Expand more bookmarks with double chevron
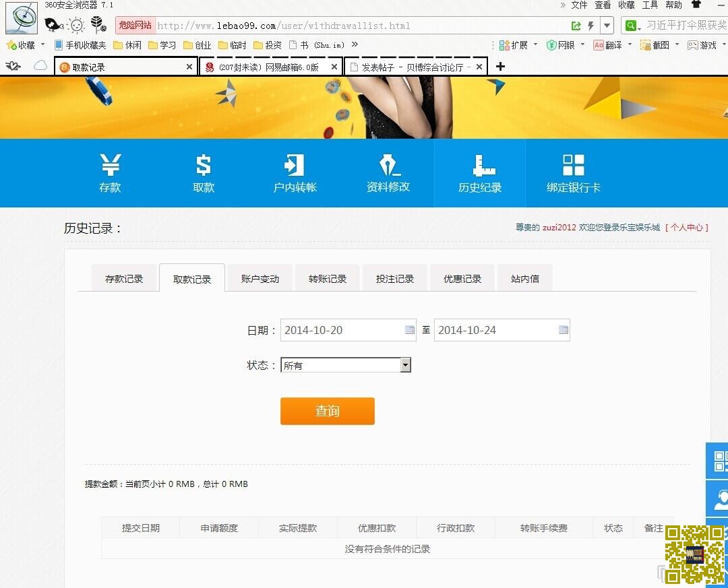This screenshot has width=728, height=588. (355, 44)
